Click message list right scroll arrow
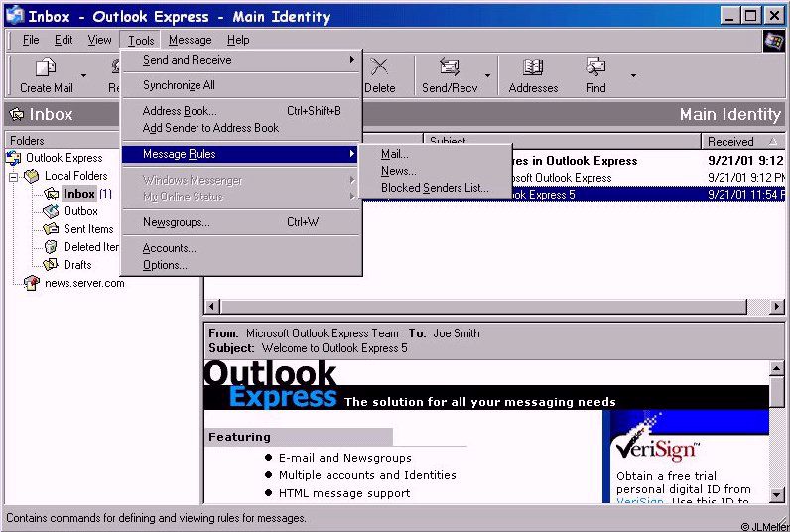This screenshot has width=790, height=532. tap(777, 306)
